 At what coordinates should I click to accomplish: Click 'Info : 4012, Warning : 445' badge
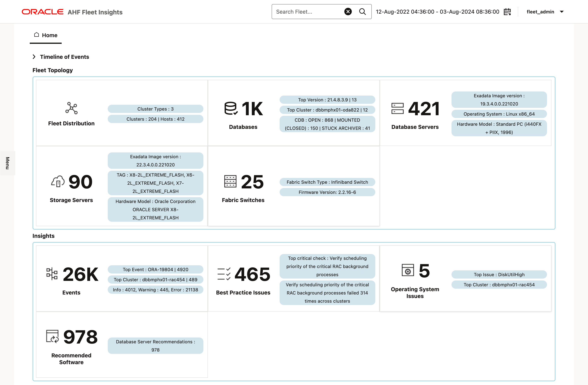(x=155, y=290)
